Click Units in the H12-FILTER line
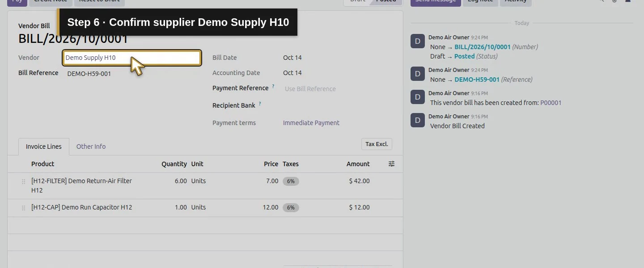The height and width of the screenshot is (268, 644). click(x=199, y=181)
